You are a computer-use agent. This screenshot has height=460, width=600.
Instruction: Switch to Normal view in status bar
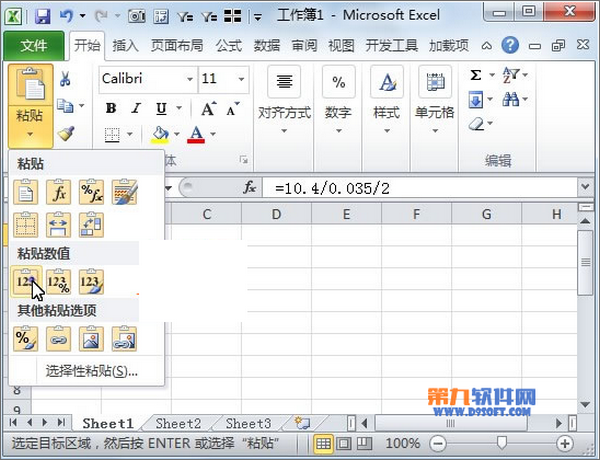[323, 444]
